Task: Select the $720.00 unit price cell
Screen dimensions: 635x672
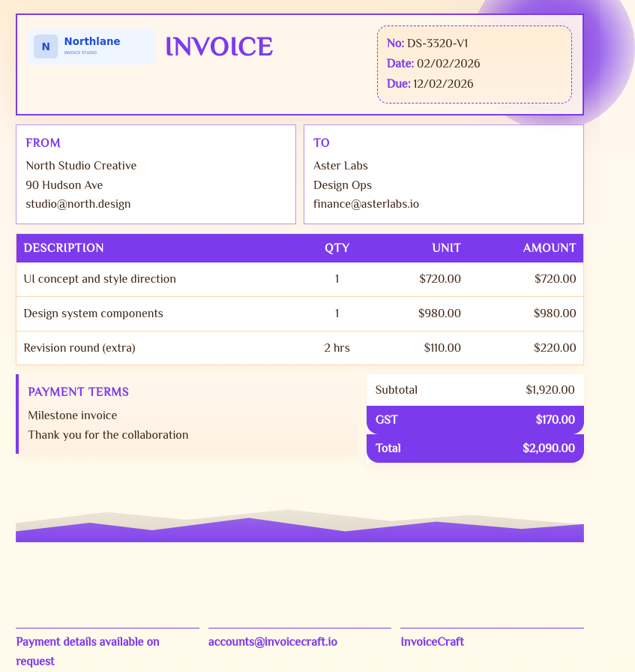Action: pyautogui.click(x=440, y=279)
